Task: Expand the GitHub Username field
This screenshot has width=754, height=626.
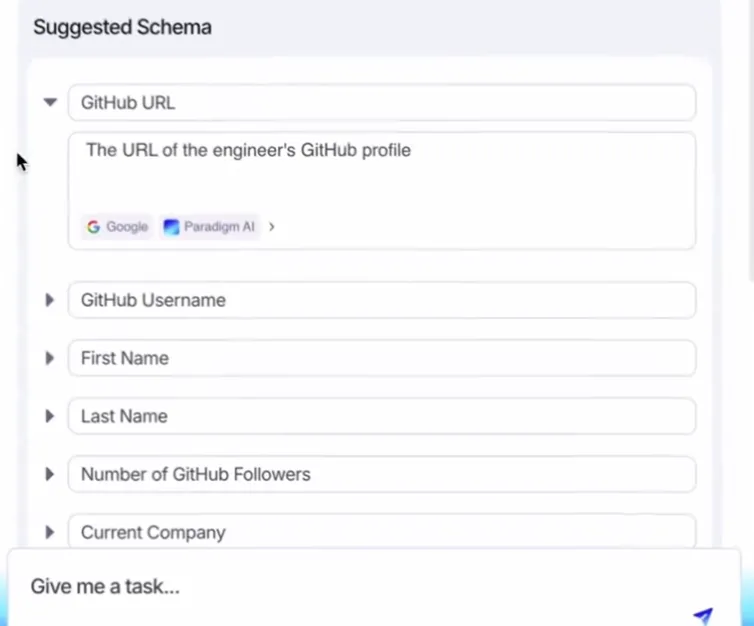Action: tap(49, 300)
